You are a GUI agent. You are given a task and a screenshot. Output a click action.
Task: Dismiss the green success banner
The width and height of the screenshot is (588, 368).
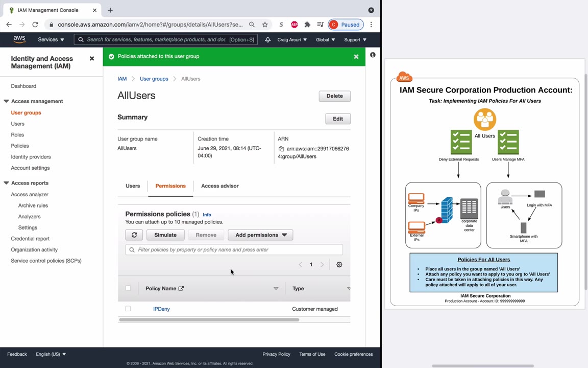tap(356, 57)
